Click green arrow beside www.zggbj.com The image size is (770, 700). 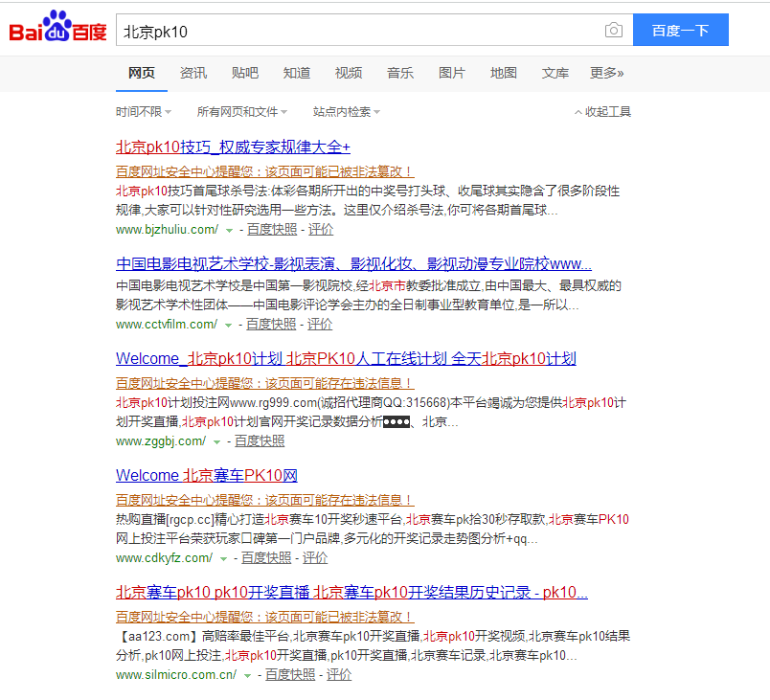click(216, 441)
